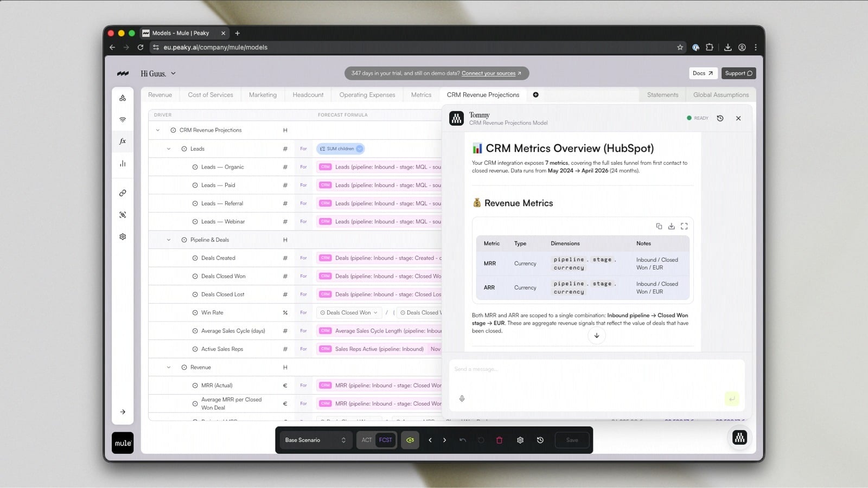Open the bar chart icon in sidebar

coord(123,163)
